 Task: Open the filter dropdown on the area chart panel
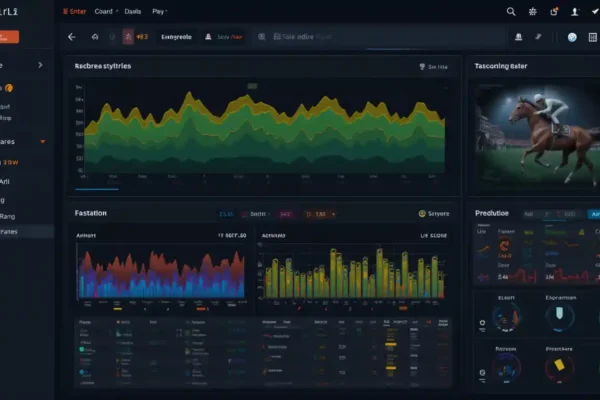tap(432, 68)
